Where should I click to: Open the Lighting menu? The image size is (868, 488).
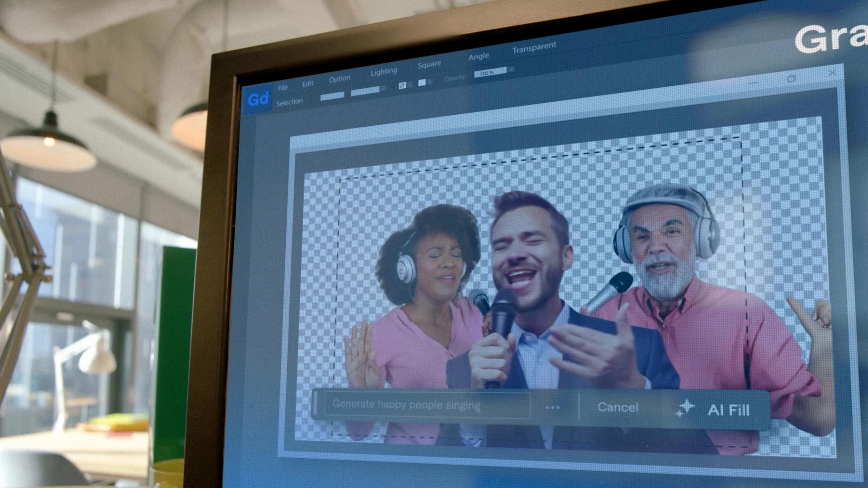coord(384,71)
